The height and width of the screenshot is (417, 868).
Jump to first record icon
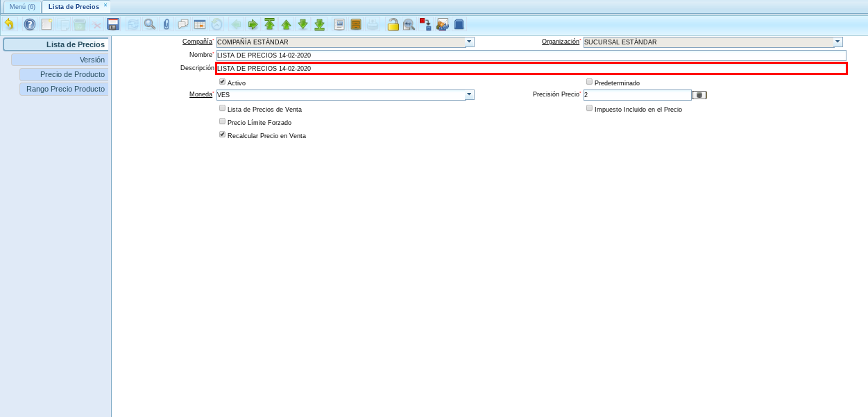point(269,24)
